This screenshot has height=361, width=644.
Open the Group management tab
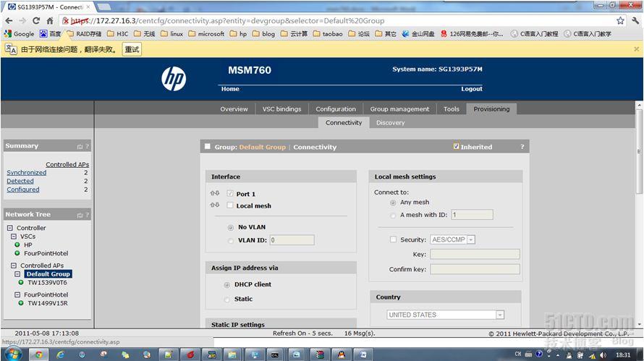pos(399,109)
